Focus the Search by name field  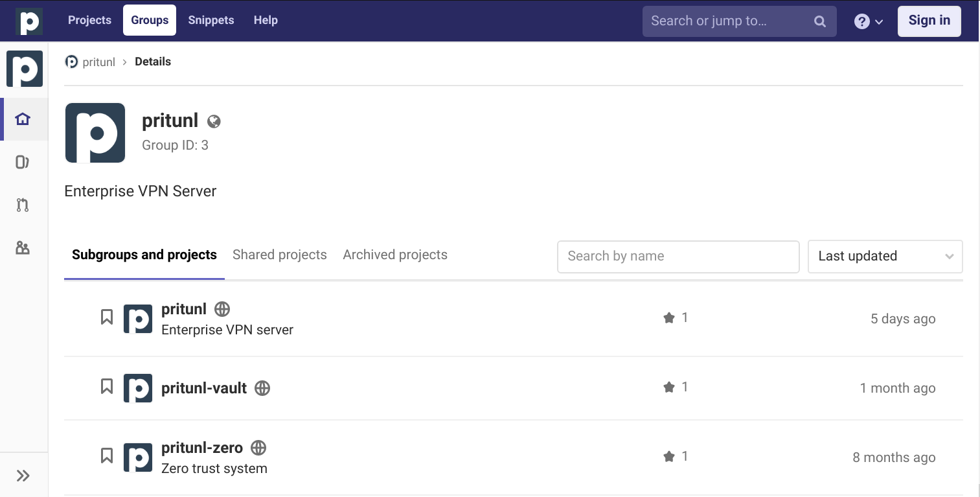pos(678,257)
